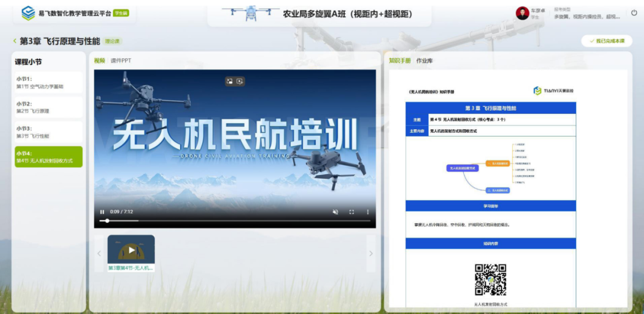Click the class title 农业局多旋翼A班
This screenshot has width=644, height=314.
click(347, 14)
